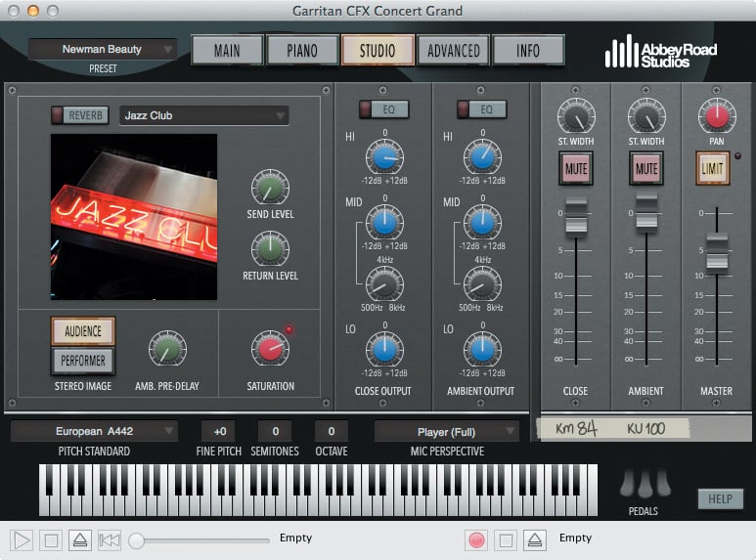The width and height of the screenshot is (756, 560).
Task: Expand the Mic Perspective dropdown
Action: (x=447, y=431)
